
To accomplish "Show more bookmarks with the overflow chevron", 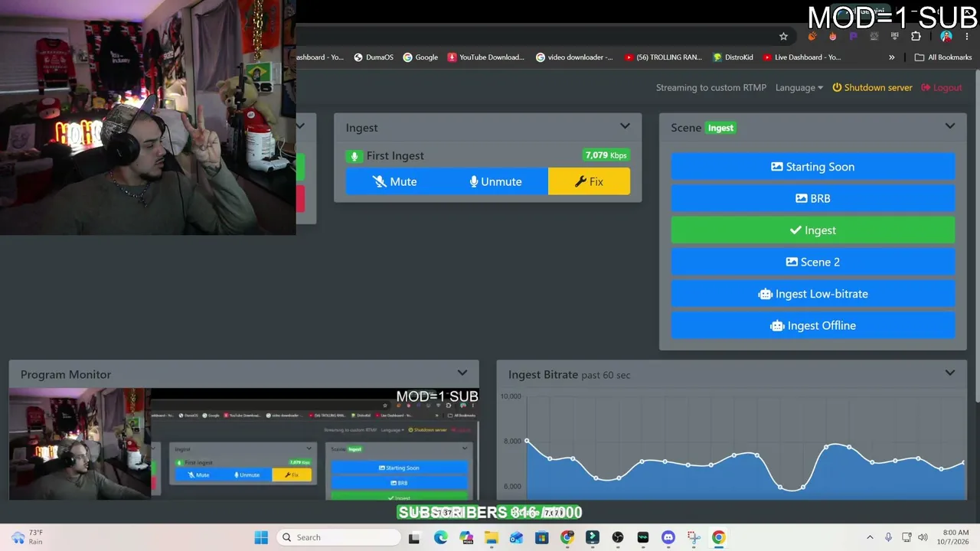I will click(x=891, y=57).
